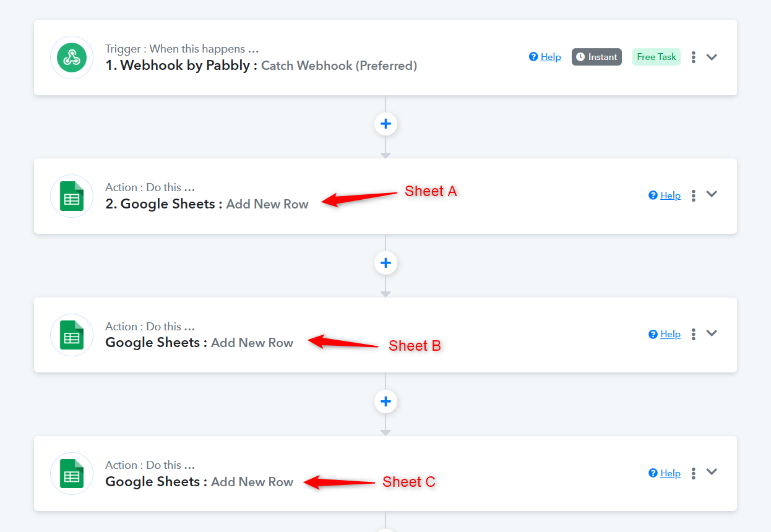771x532 pixels.
Task: Expand the step 2 Google Sheets action
Action: (712, 194)
